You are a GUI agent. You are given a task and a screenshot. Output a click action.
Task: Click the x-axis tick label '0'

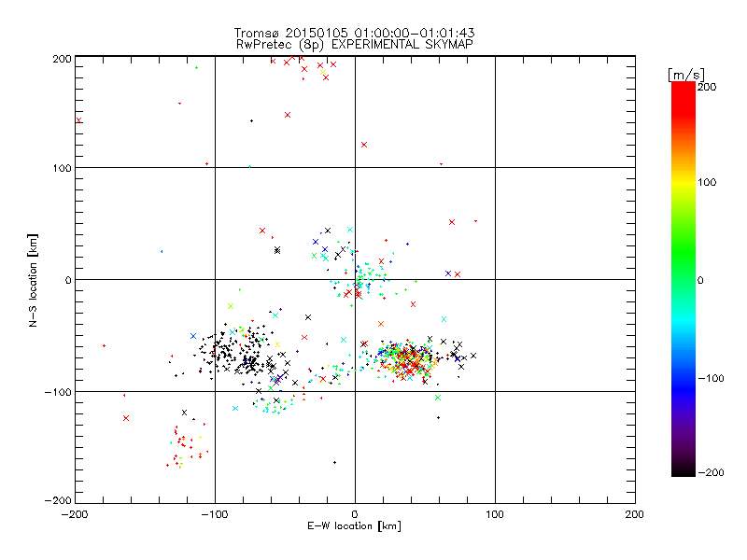tap(355, 514)
